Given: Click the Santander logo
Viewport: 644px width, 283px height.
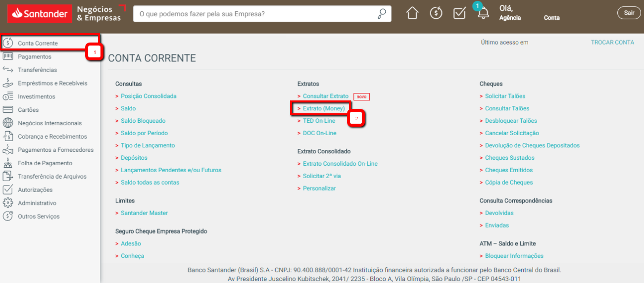Looking at the screenshot, I should pos(40,13).
